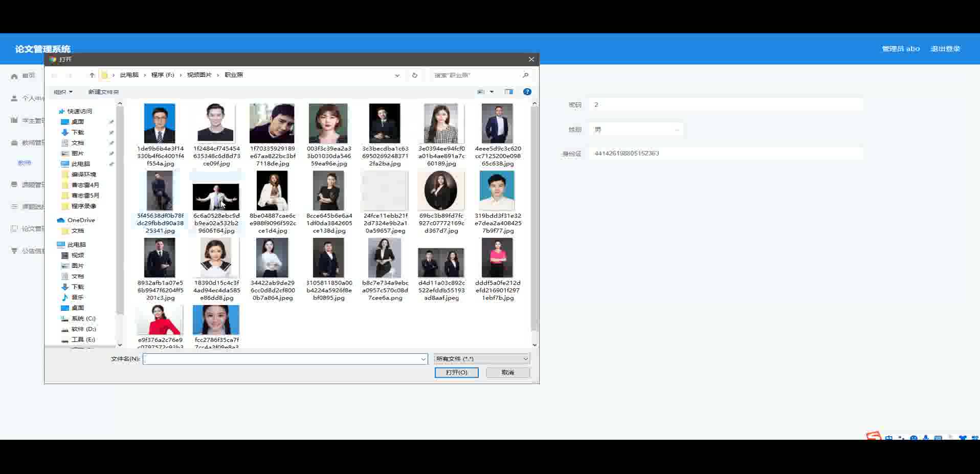
Task: Select OneDrive in the navigation tree
Action: 81,220
